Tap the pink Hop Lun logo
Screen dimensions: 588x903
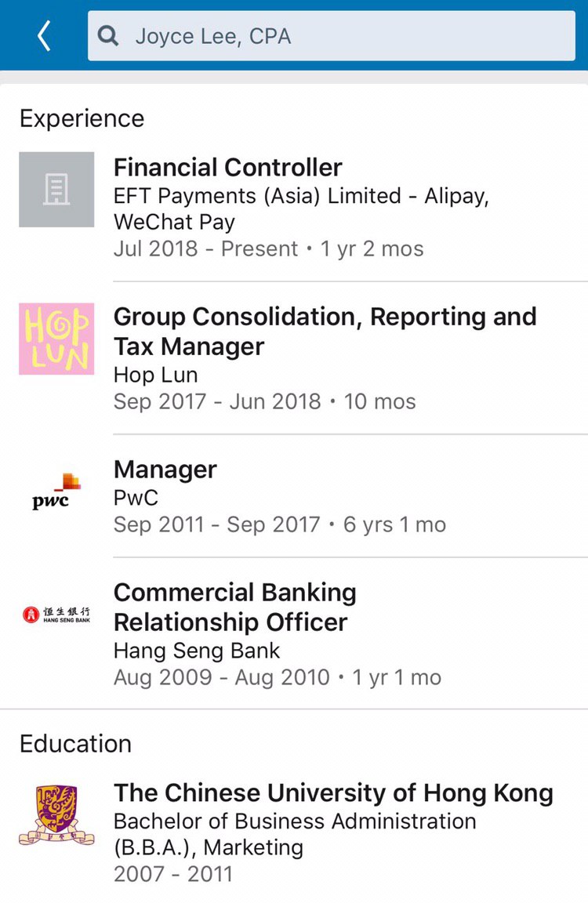[x=56, y=339]
